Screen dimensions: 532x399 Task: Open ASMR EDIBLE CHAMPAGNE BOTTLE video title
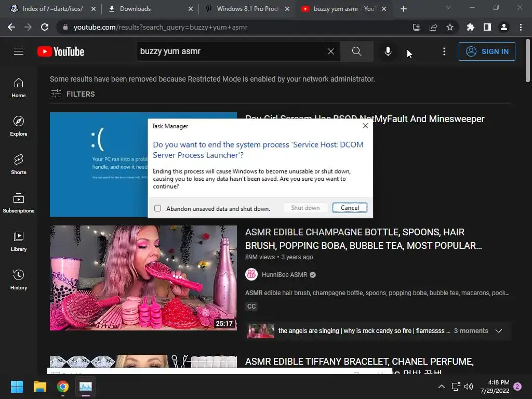click(x=363, y=238)
